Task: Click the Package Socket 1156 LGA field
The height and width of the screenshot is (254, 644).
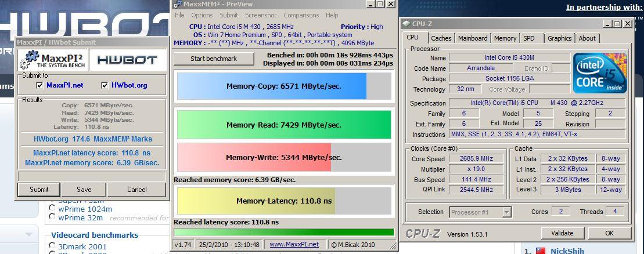Action: [509, 78]
